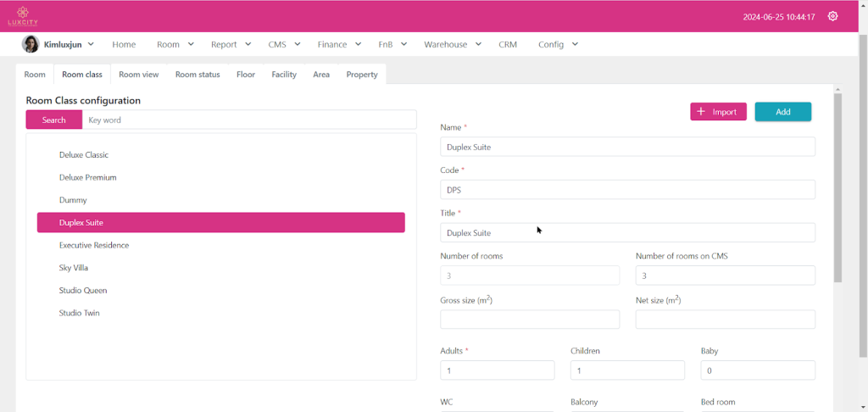Switch to the Facility tab

284,75
